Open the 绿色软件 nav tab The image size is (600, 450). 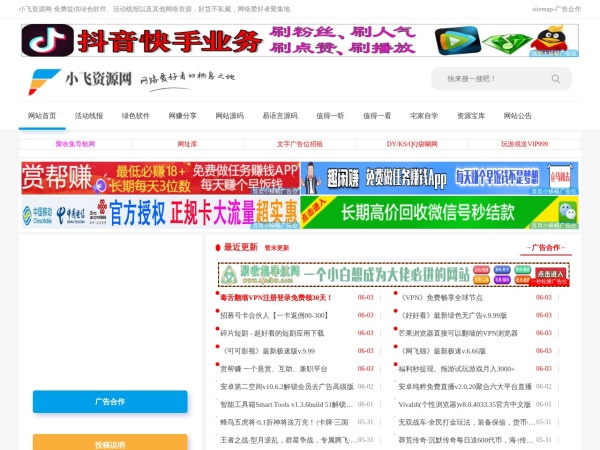[x=135, y=116]
